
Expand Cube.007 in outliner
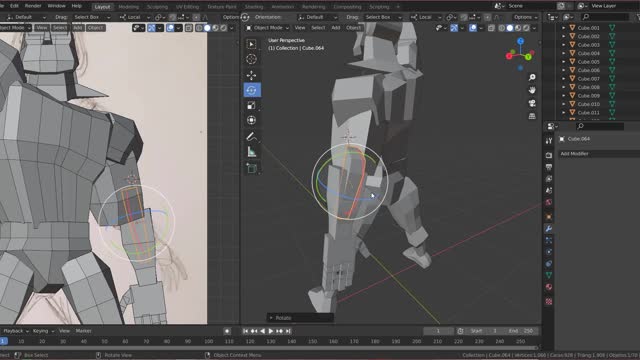(563, 79)
